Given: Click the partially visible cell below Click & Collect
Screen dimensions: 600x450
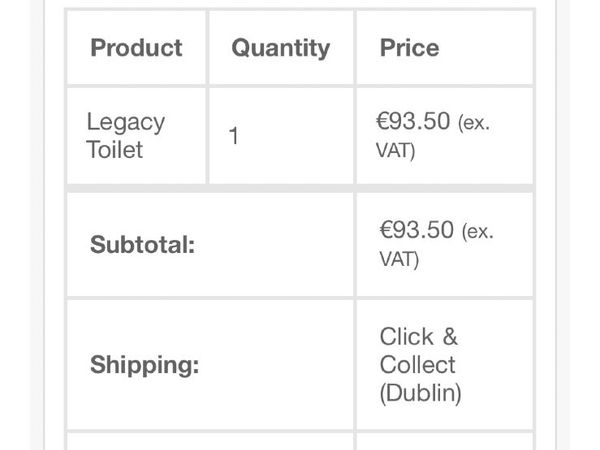Looking at the screenshot, I should [444, 441].
